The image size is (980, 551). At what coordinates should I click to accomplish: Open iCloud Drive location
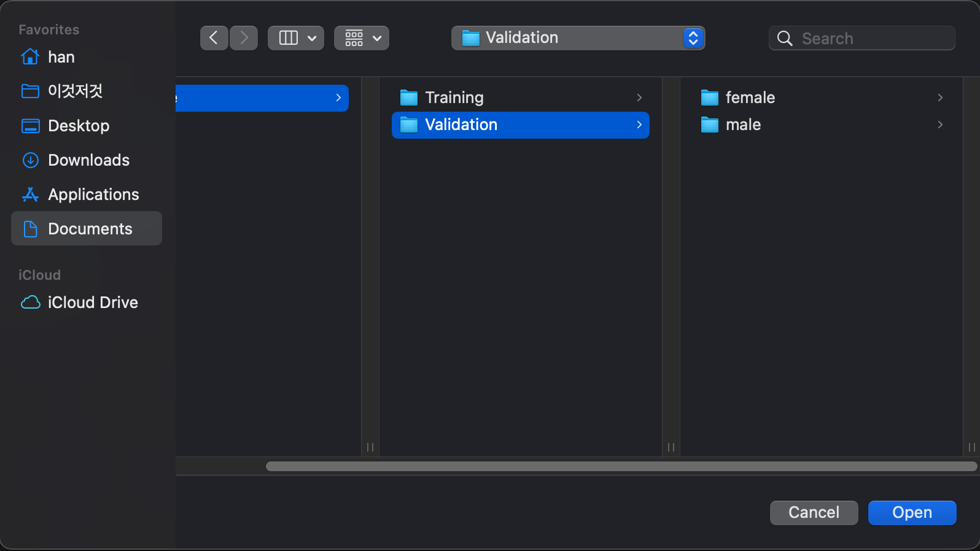click(93, 302)
